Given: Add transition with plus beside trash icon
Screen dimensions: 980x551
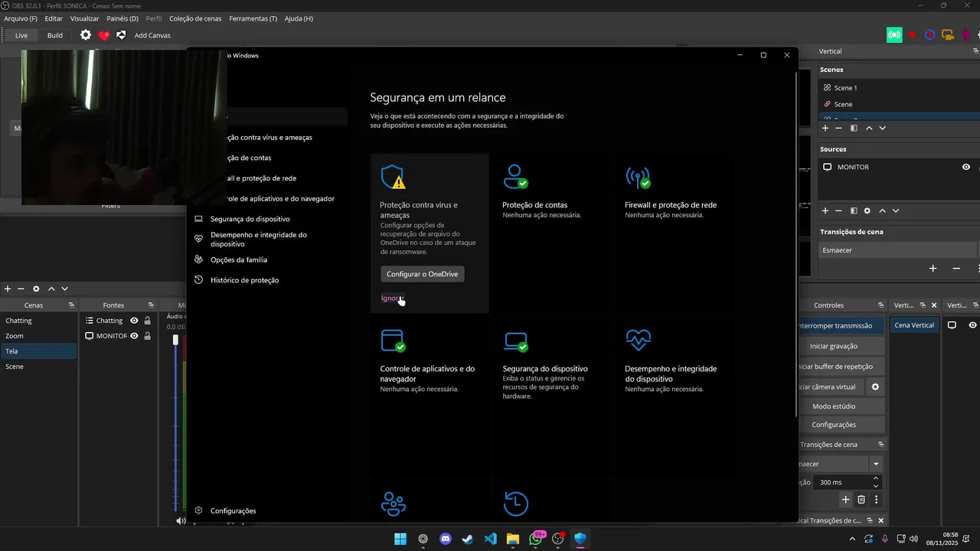Looking at the screenshot, I should (x=846, y=500).
